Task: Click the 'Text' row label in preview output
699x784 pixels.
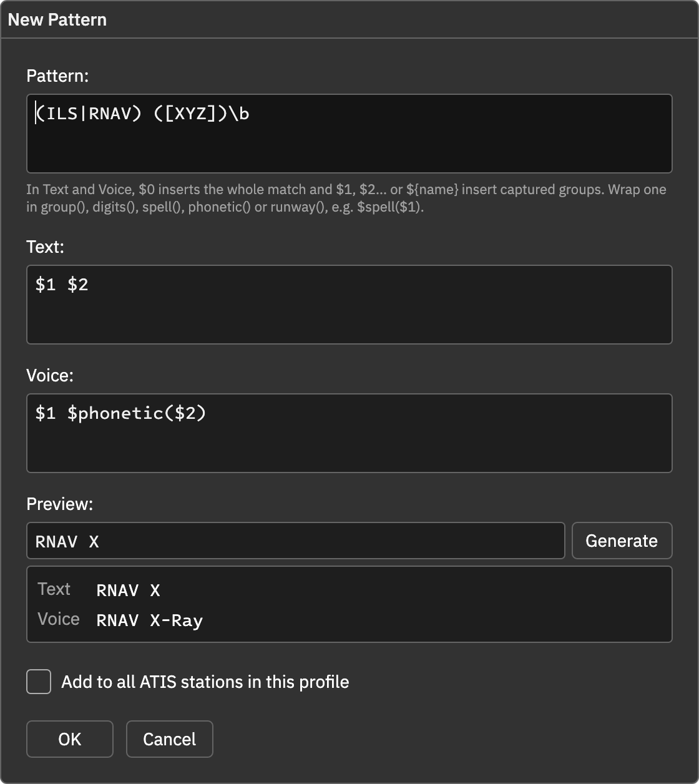Action: (54, 589)
